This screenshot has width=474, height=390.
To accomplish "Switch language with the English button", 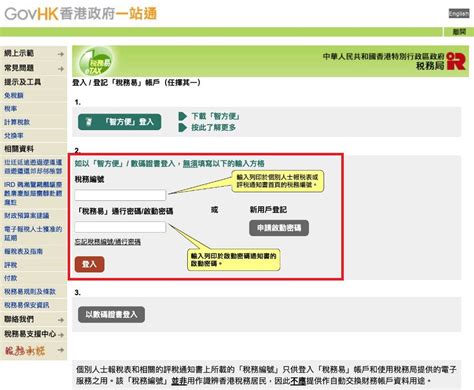I will (459, 13).
